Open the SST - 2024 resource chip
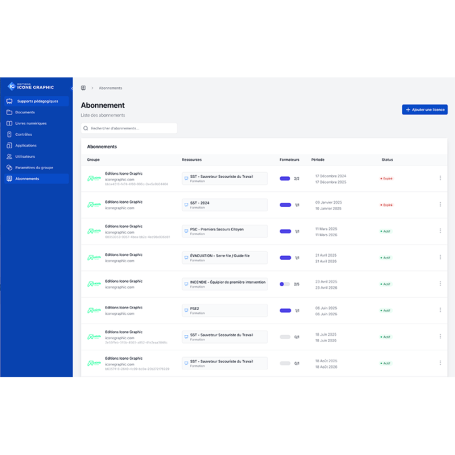Screen dimensions: 455x455 [225, 205]
